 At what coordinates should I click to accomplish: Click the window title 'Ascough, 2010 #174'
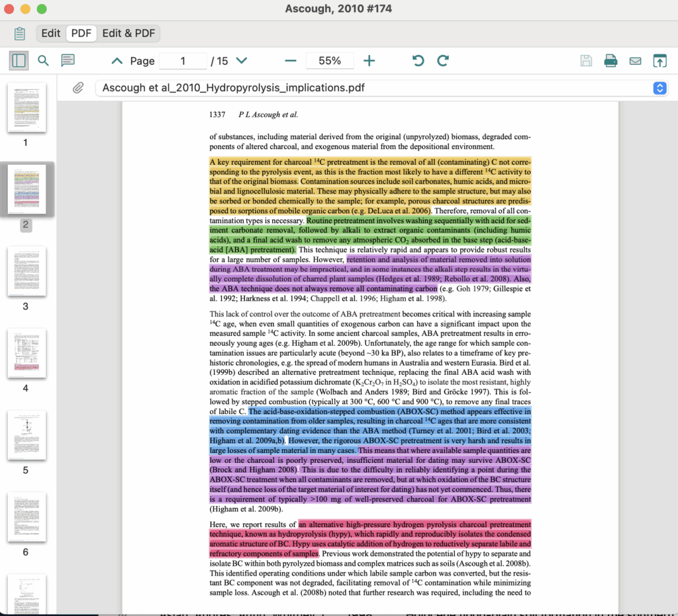tap(338, 9)
